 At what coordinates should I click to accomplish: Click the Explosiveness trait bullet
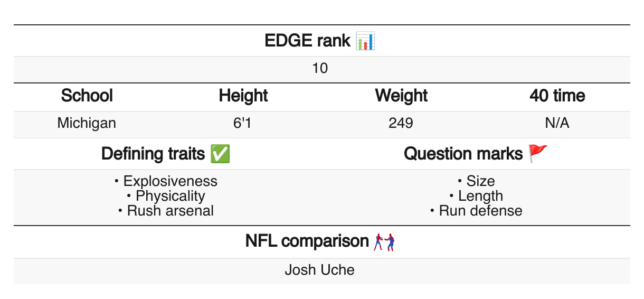[166, 181]
